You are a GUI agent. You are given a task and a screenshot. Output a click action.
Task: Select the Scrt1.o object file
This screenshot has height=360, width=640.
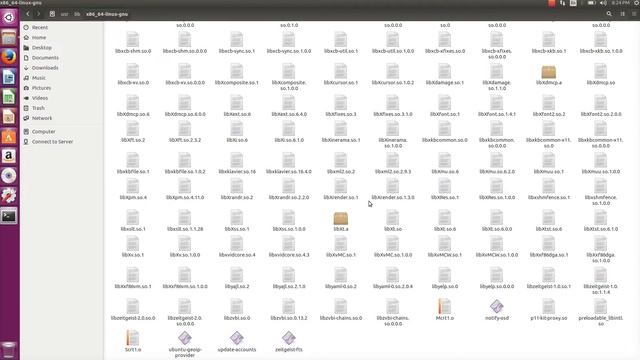coord(133,341)
